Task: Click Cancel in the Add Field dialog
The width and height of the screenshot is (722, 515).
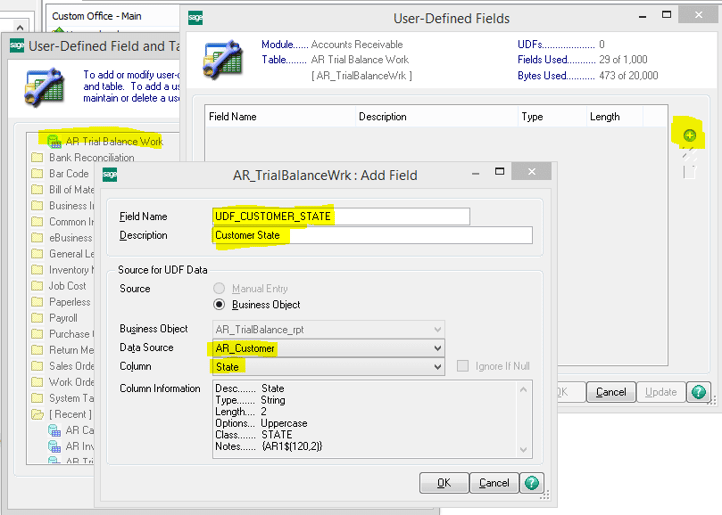Action: tap(494, 483)
